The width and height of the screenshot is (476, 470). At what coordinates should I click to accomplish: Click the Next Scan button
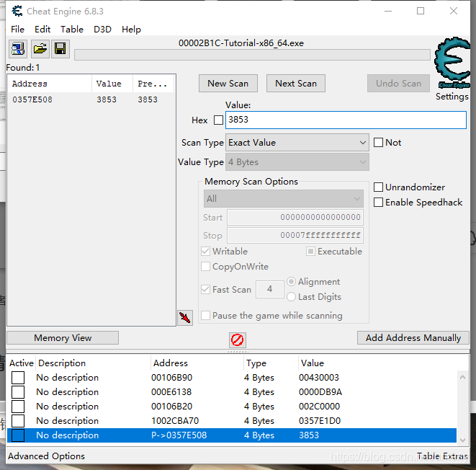pos(296,83)
